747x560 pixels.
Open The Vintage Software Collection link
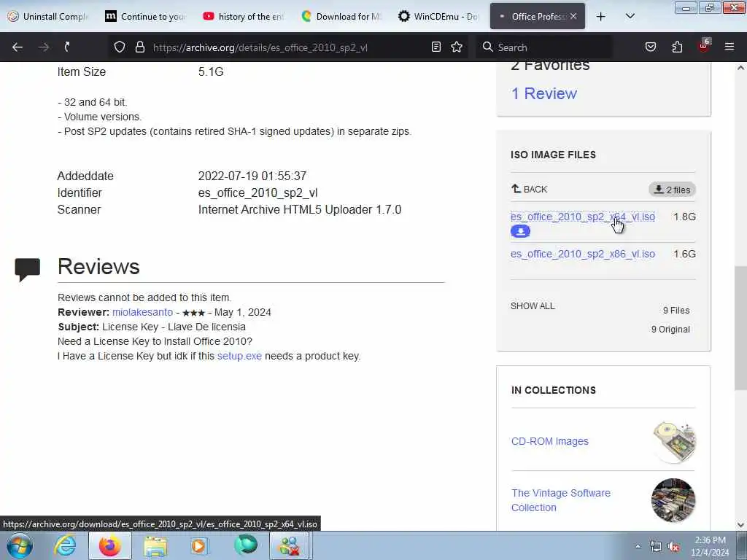[561, 500]
